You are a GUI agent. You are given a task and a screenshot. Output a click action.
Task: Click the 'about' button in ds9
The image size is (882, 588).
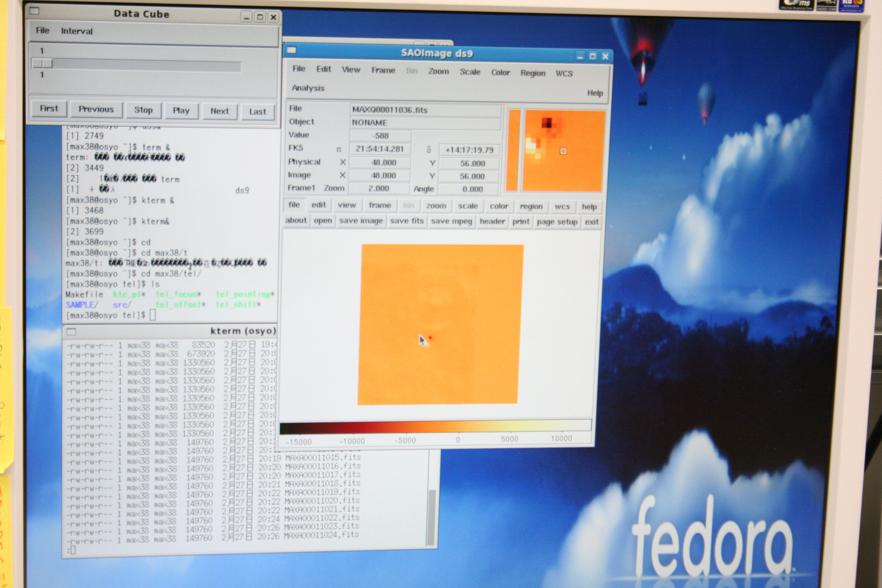(296, 220)
